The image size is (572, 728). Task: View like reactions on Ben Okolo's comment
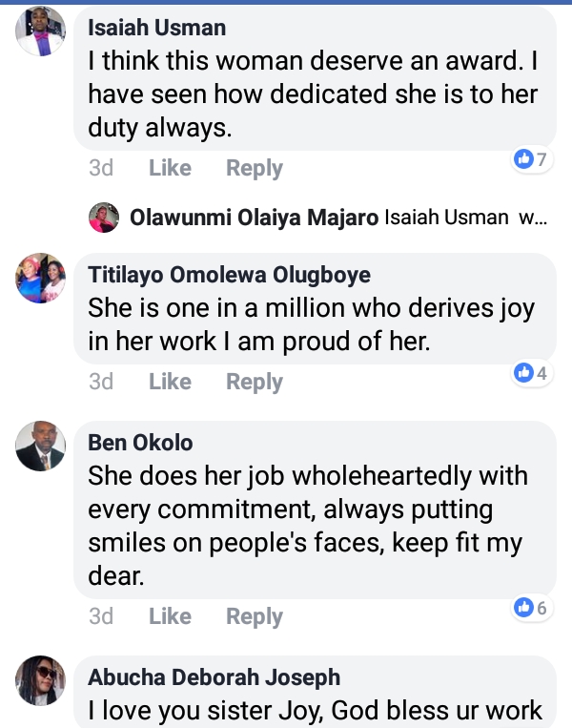(531, 607)
